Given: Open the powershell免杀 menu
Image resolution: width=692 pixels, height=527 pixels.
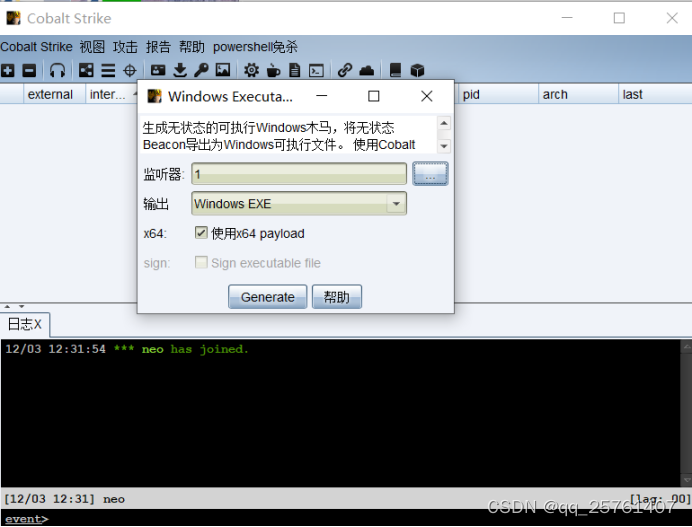Looking at the screenshot, I should click(255, 47).
